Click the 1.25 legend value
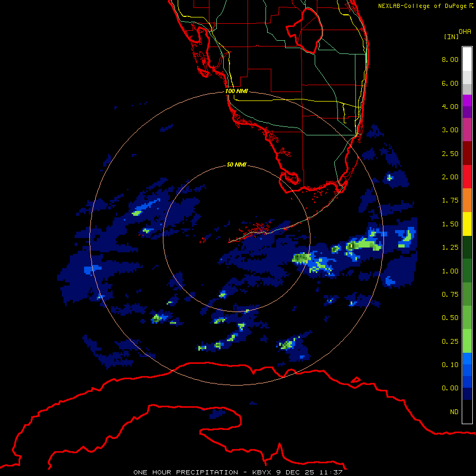This screenshot has width=476, height=476. [x=450, y=248]
